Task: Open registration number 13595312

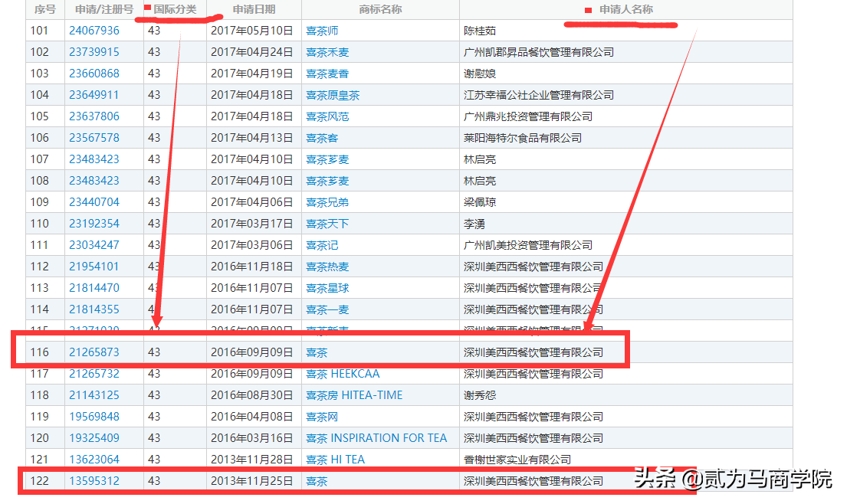Action: click(x=94, y=481)
